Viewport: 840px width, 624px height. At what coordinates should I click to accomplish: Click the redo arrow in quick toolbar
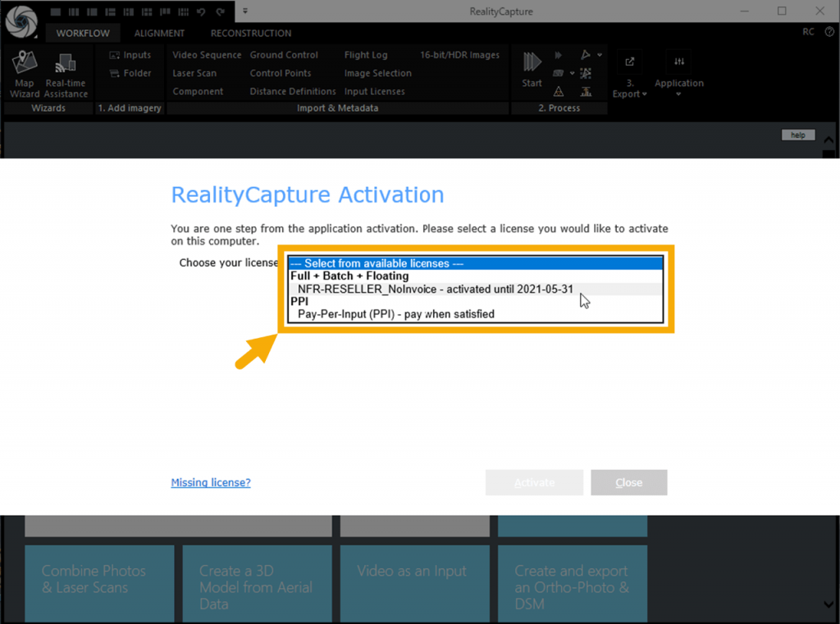219,11
